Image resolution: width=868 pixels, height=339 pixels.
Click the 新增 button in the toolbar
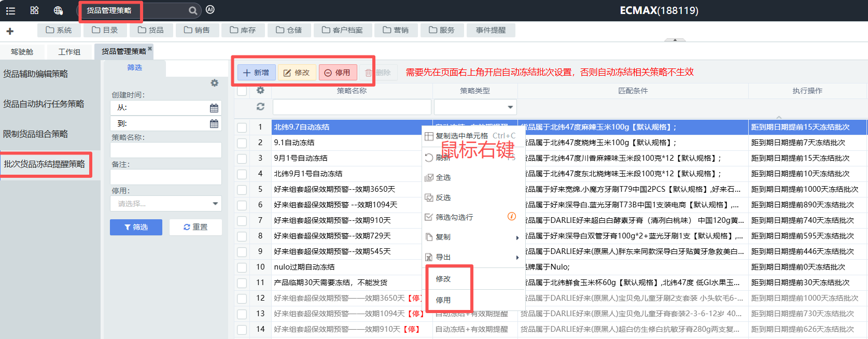click(x=256, y=73)
